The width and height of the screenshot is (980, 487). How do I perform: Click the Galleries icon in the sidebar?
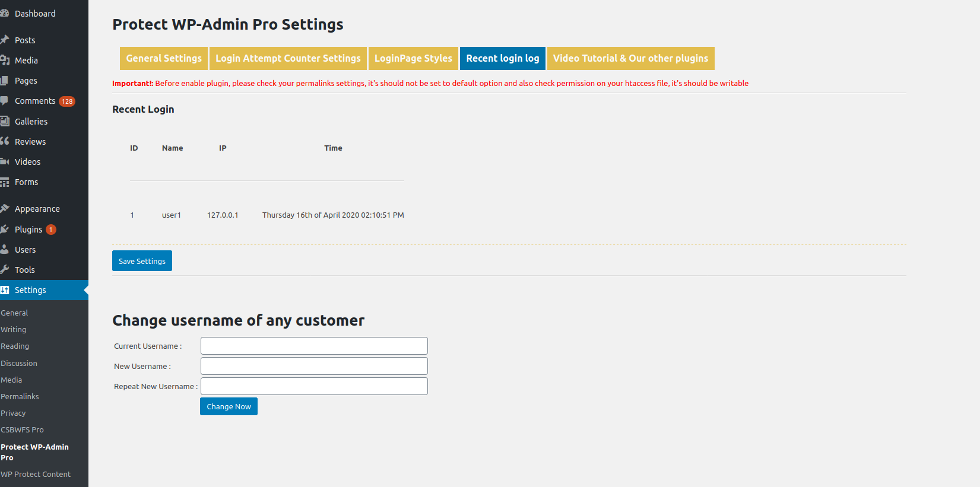(x=4, y=121)
